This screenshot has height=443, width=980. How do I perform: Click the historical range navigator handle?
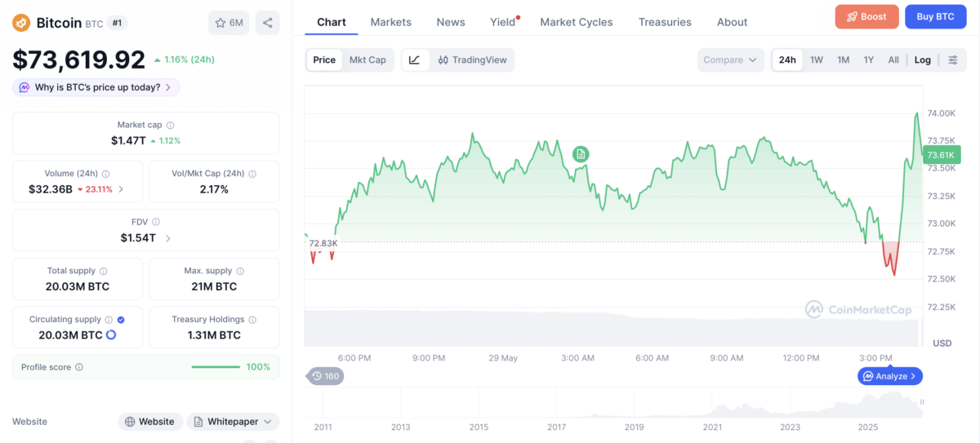coord(923,401)
